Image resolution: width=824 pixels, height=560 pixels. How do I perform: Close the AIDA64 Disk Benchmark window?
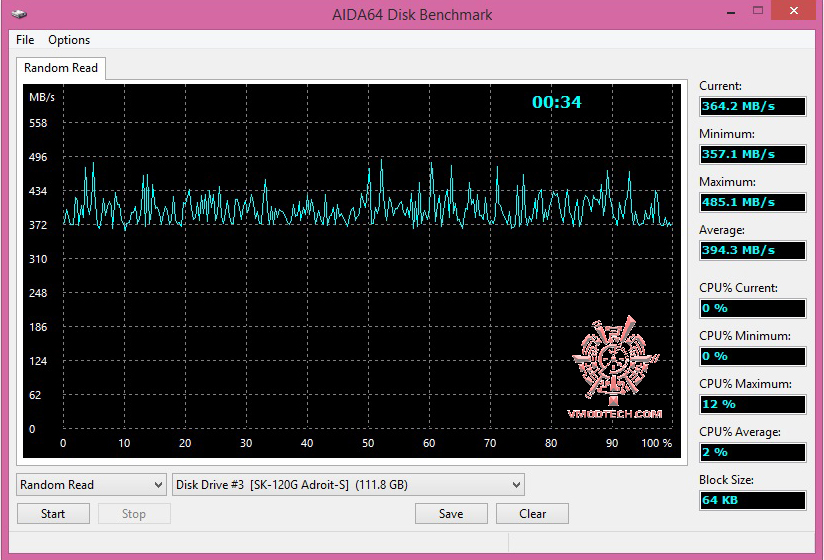(x=793, y=11)
